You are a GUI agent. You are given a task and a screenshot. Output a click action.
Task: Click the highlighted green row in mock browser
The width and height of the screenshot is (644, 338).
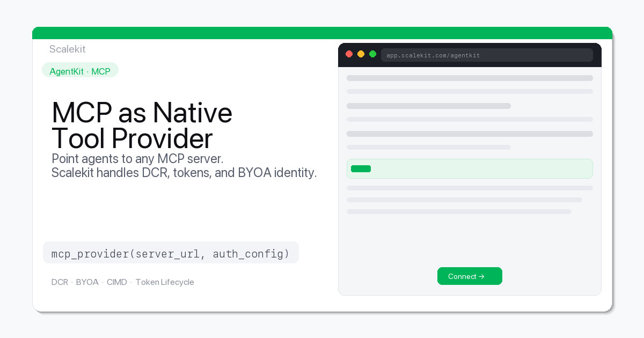tap(470, 168)
